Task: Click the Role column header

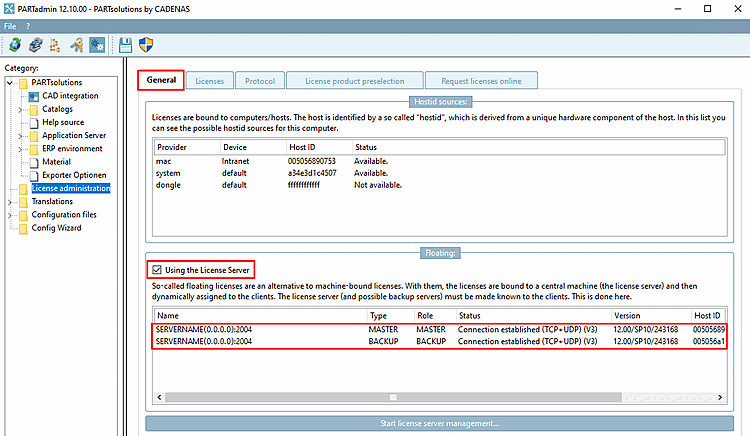Action: pos(435,316)
